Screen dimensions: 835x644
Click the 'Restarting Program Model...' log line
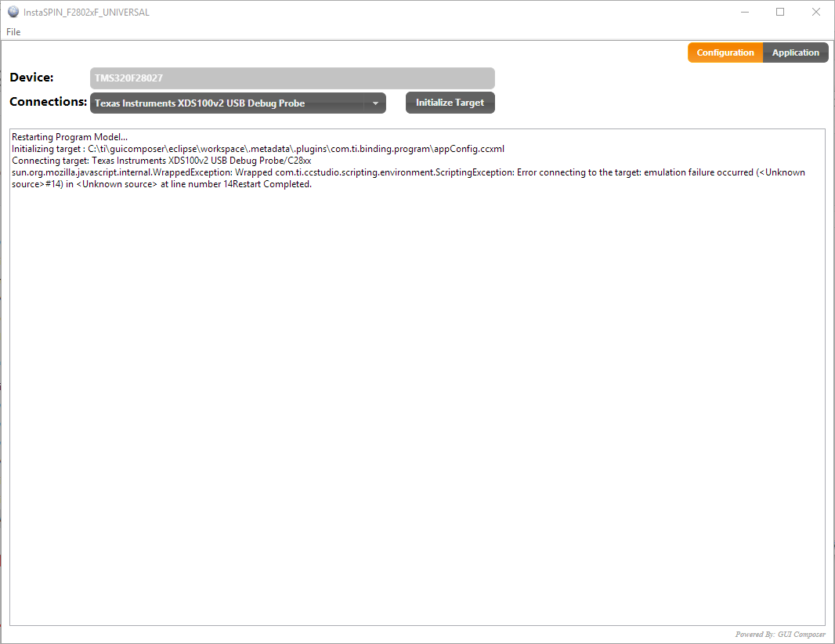(x=70, y=137)
